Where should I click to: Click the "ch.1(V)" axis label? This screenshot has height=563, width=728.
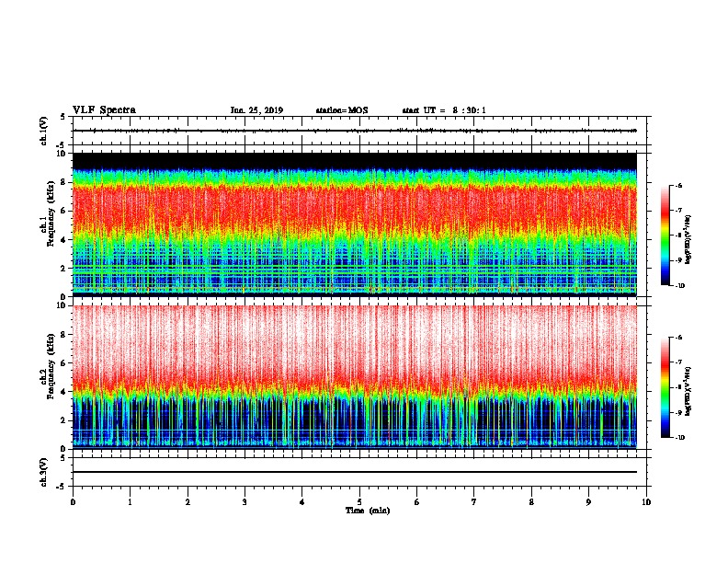(43, 131)
